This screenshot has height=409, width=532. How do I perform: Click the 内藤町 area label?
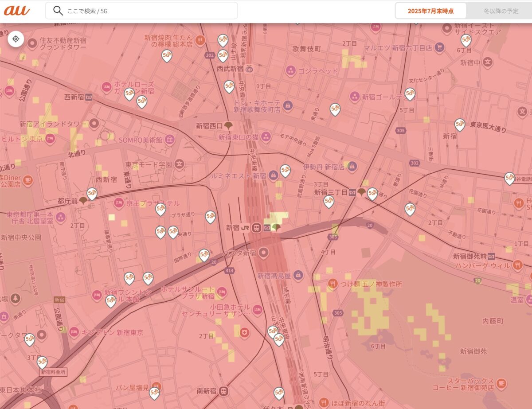(x=493, y=320)
